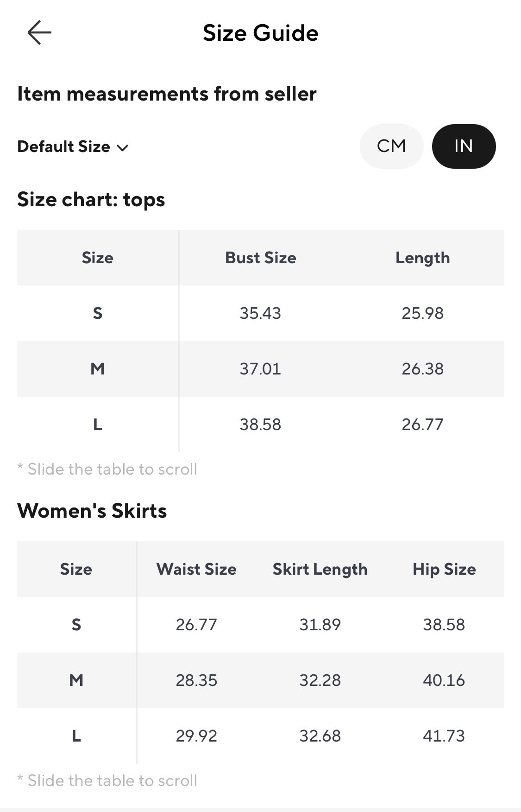Screen dimensions: 521x812
Task: Switch units to CM
Action: [x=391, y=146]
